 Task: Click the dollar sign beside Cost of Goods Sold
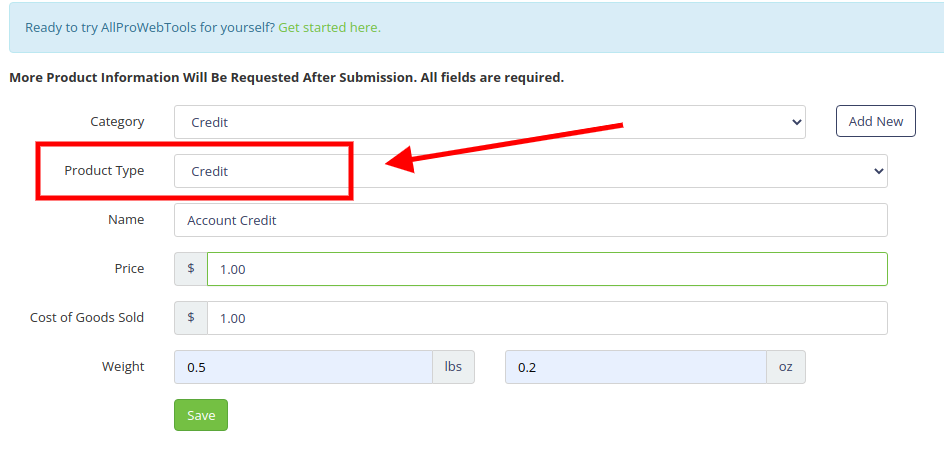(x=191, y=318)
